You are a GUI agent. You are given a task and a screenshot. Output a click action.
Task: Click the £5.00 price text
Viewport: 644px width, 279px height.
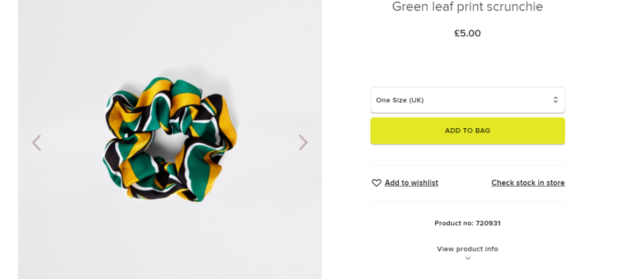(467, 33)
